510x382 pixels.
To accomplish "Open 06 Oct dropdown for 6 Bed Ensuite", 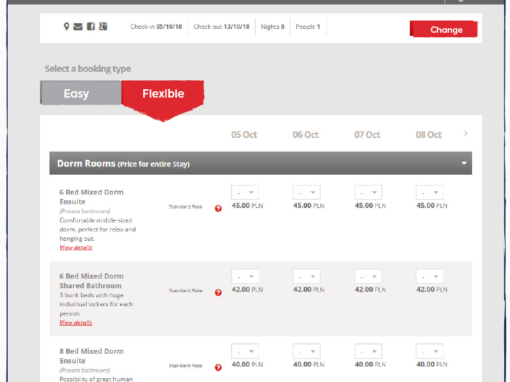I will coord(307,192).
